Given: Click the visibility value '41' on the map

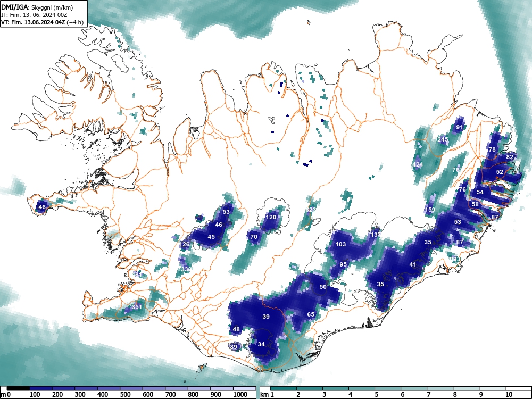Looking at the screenshot, I should (413, 264).
